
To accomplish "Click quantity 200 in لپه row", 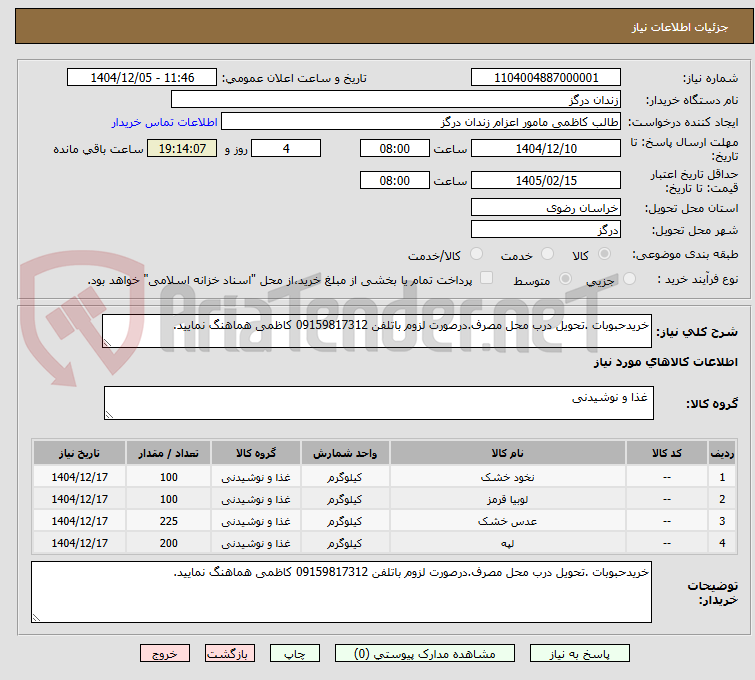I will tap(169, 543).
